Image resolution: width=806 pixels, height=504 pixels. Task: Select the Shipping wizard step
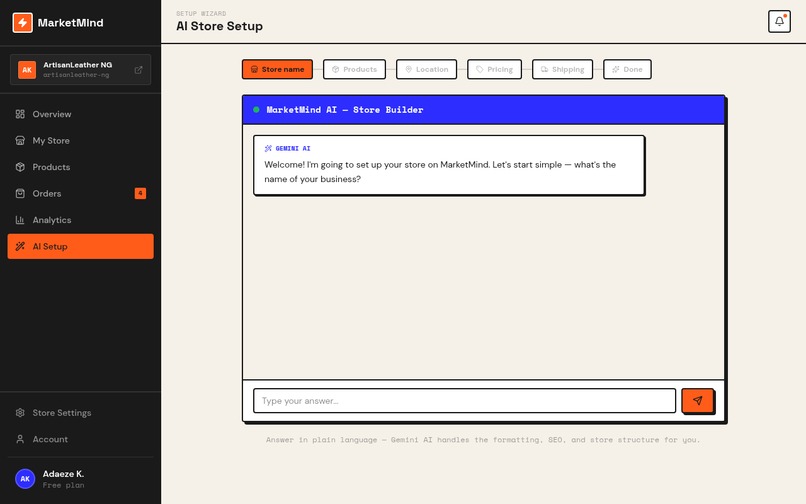pos(562,69)
